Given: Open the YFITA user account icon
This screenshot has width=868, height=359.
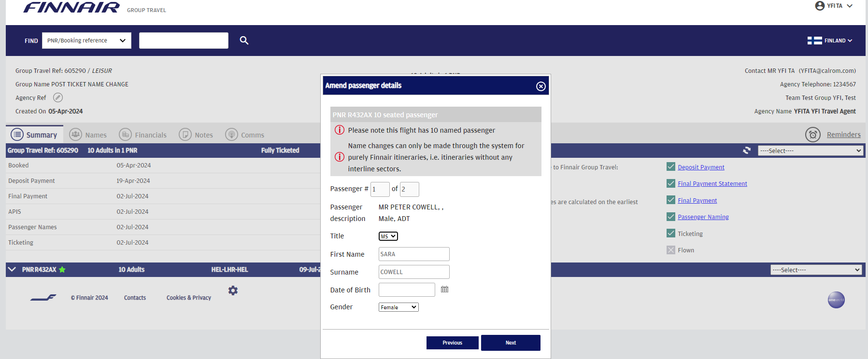Looking at the screenshot, I should point(820,6).
